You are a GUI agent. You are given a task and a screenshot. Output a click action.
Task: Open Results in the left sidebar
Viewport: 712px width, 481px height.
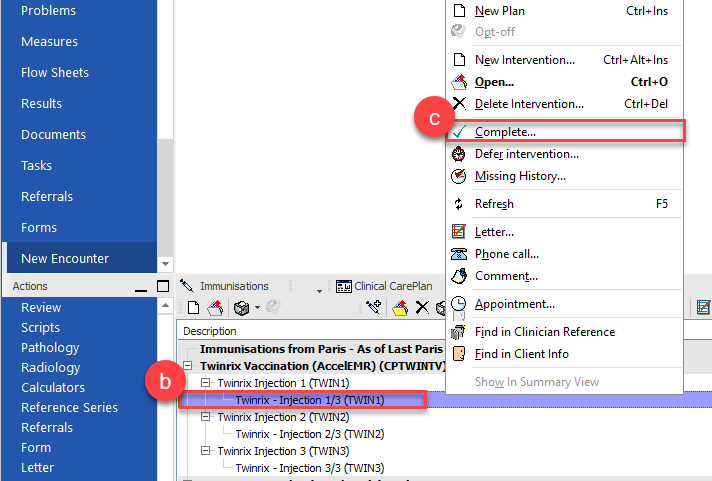click(x=41, y=104)
